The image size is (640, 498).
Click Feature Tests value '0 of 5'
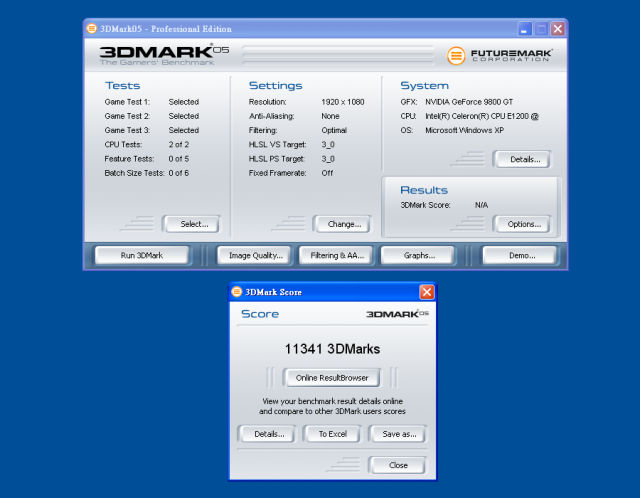(179, 159)
